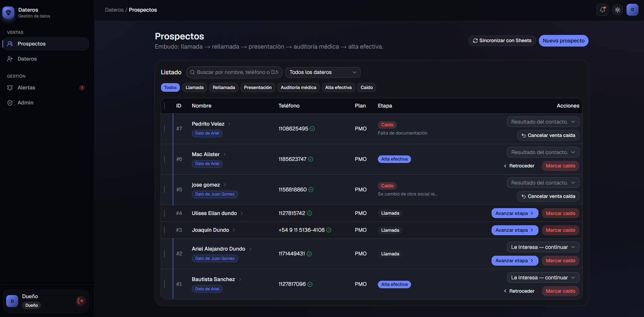
Task: Click verified check icon next to 1108625495
Action: [312, 129]
